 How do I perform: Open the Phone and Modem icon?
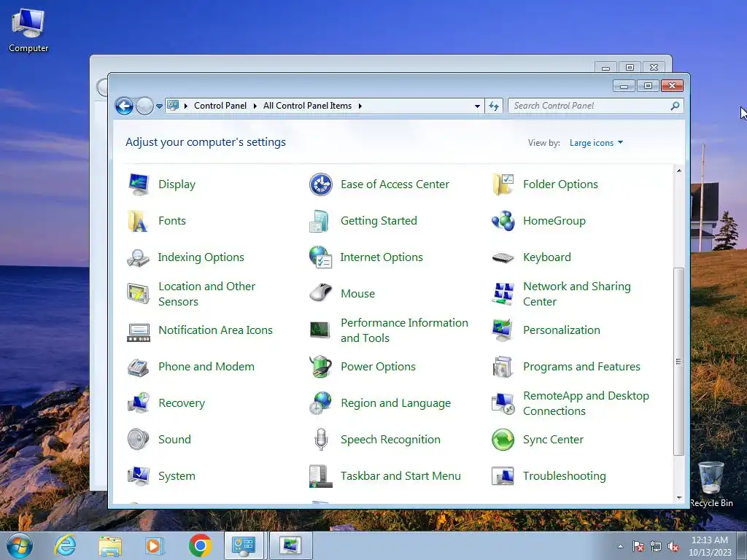click(139, 367)
